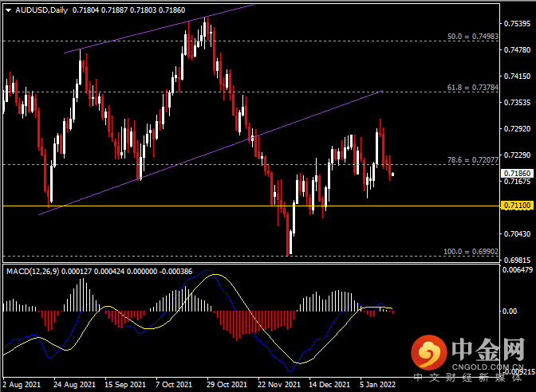Click the 0.71675 price axis value
536x392 pixels.
point(517,182)
